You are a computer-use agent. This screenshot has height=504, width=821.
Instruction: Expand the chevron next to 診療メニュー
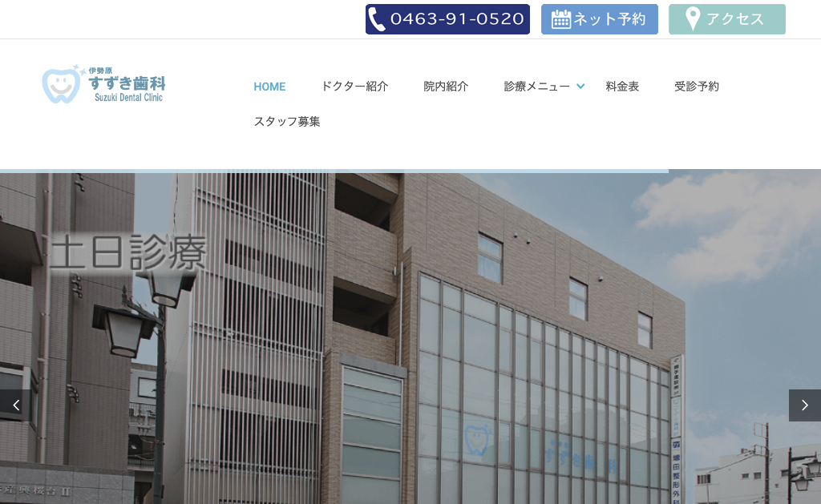(x=580, y=87)
